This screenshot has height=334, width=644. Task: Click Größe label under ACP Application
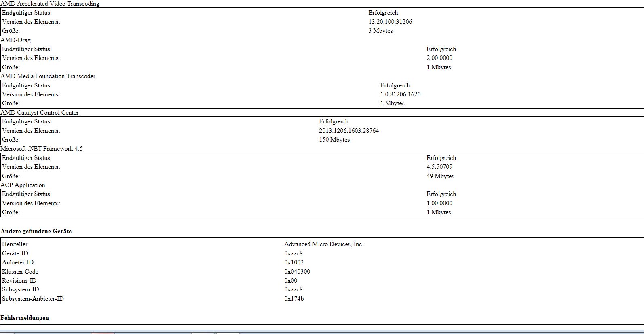tap(11, 212)
